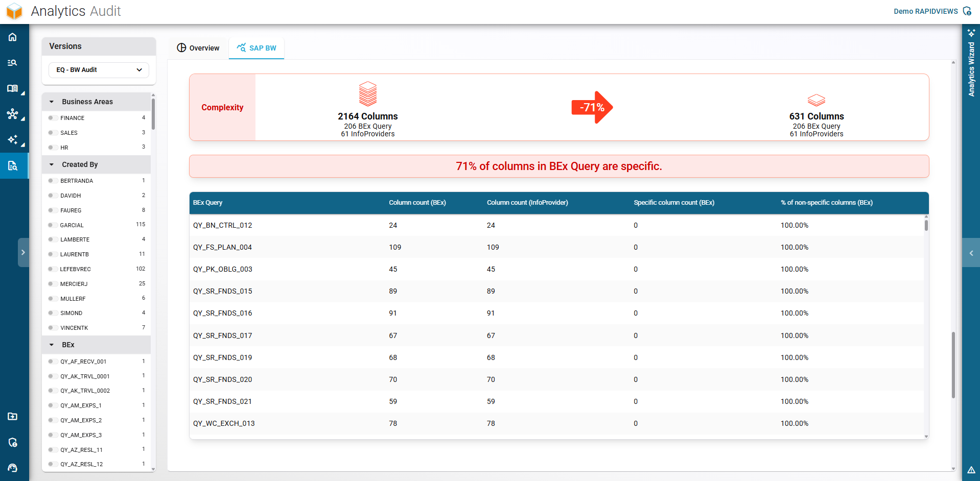Switch to the Overview tab
The image size is (980, 481).
click(198, 48)
